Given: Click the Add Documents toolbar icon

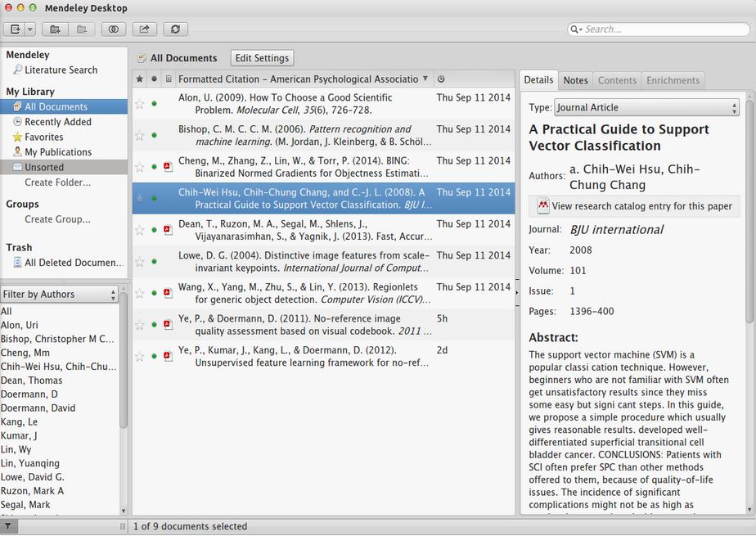Looking at the screenshot, I should (x=14, y=29).
